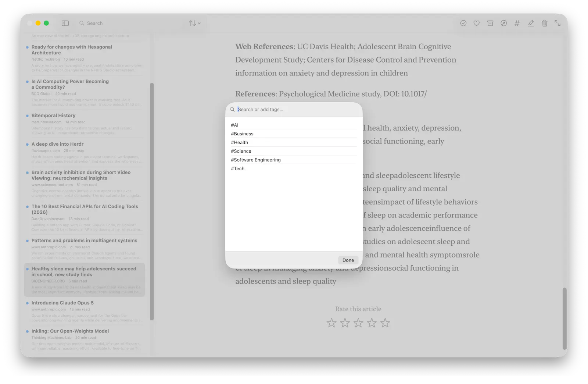The width and height of the screenshot is (588, 384).
Task: Rate article one star
Action: pyautogui.click(x=331, y=323)
